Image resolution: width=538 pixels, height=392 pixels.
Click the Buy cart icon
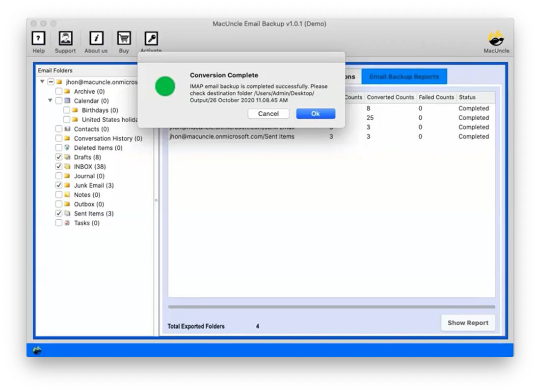(x=124, y=38)
